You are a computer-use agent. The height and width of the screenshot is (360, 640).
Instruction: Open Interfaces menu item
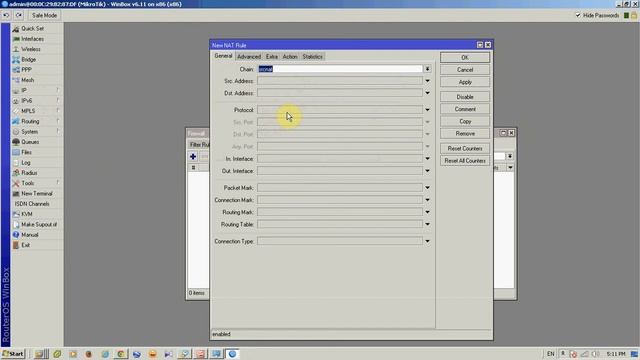point(33,39)
